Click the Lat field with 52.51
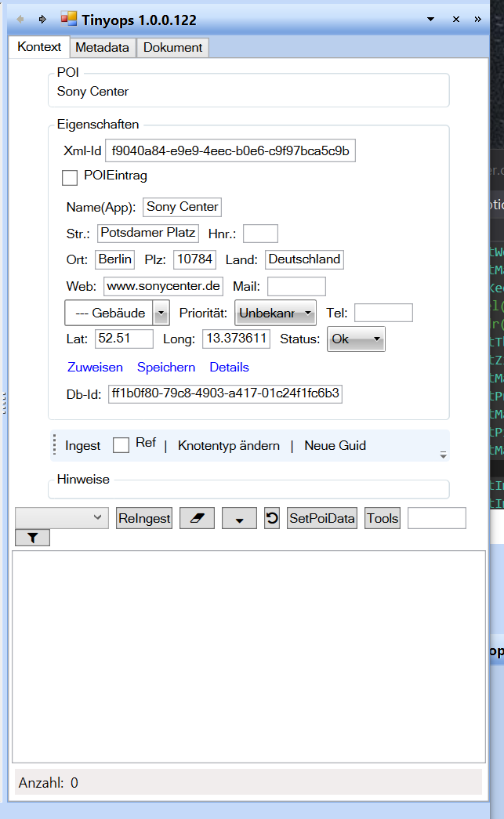 (125, 339)
